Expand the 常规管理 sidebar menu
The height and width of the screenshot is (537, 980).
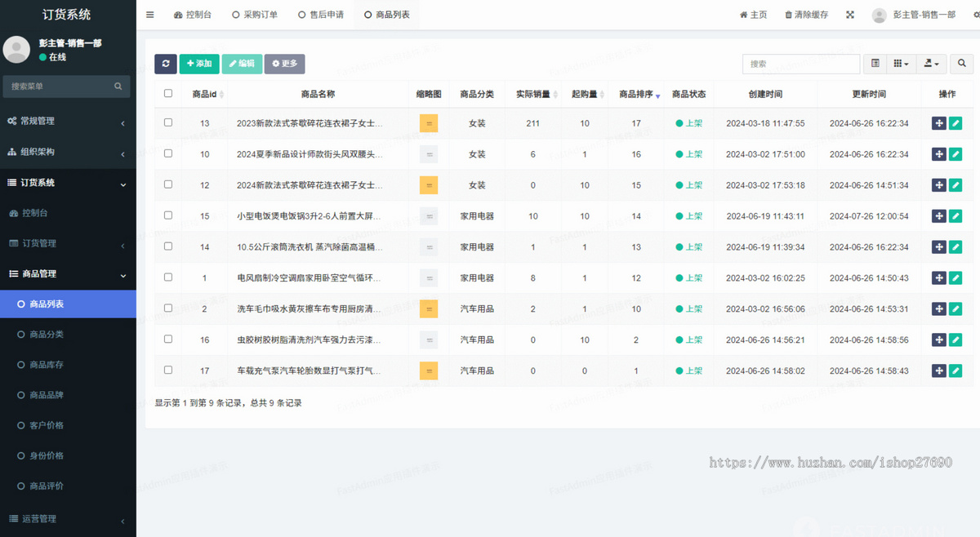click(68, 121)
